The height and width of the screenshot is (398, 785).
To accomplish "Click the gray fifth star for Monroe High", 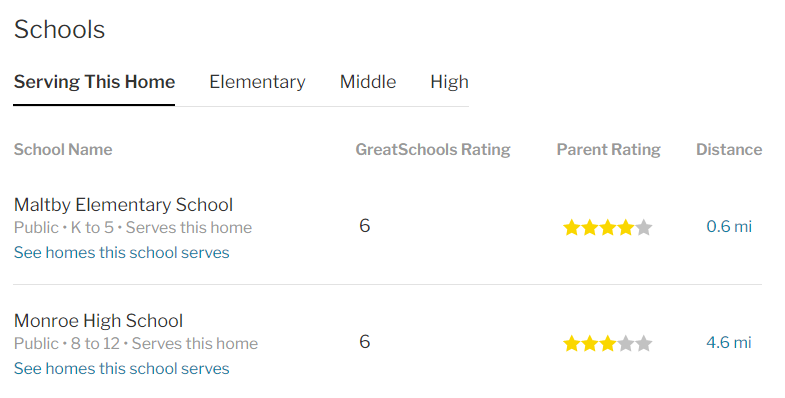I will tap(644, 344).
